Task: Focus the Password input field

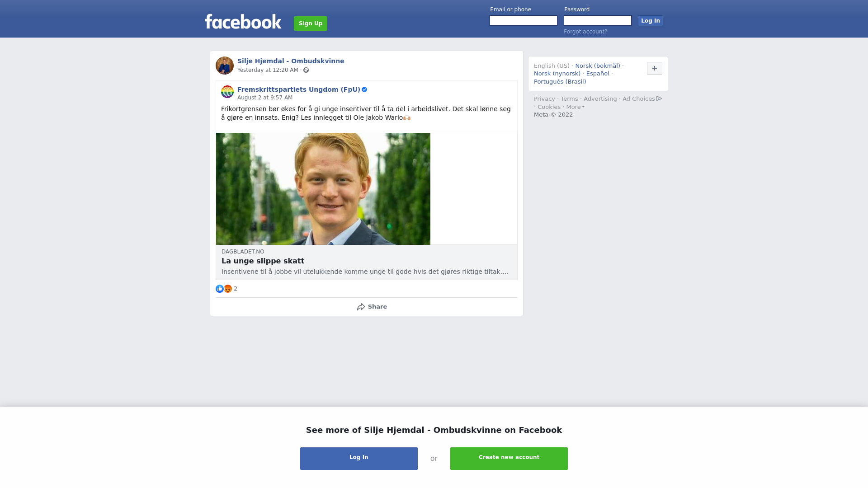Action: [x=598, y=21]
